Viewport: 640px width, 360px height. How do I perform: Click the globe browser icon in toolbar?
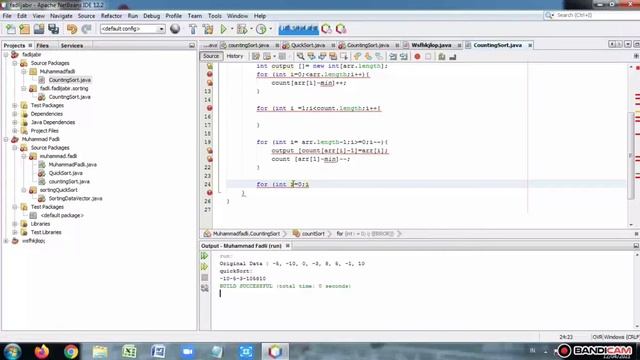tap(175, 29)
